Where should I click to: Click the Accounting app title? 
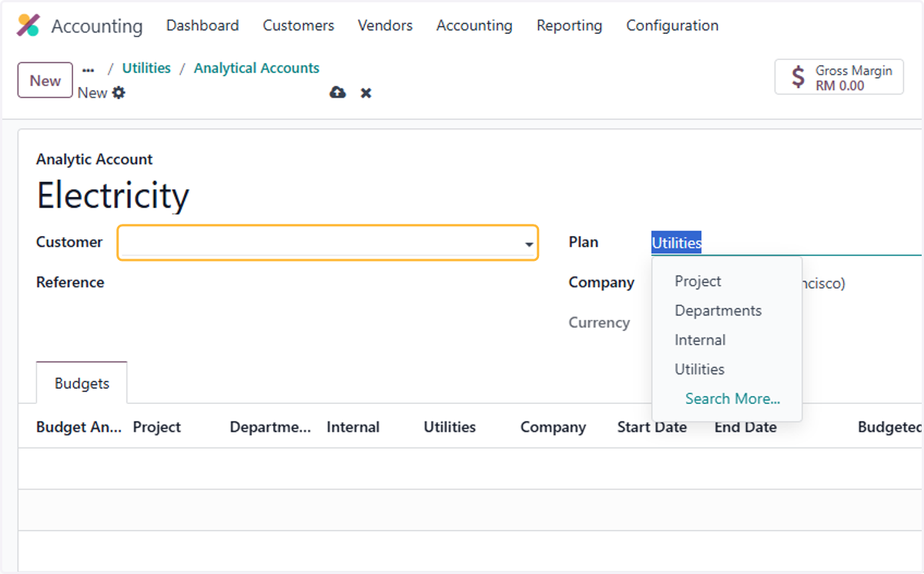96,26
